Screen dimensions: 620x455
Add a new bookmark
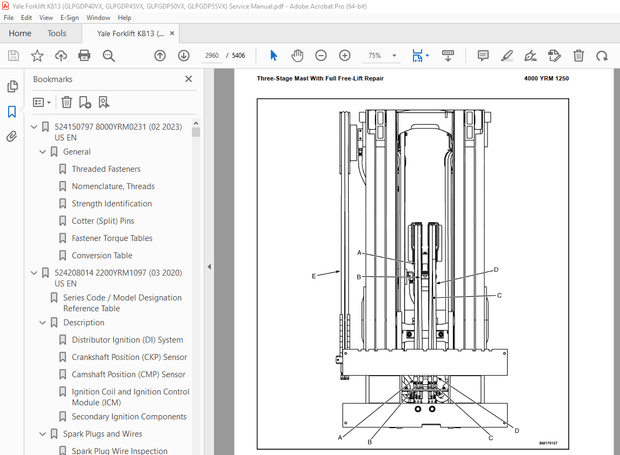tap(85, 102)
